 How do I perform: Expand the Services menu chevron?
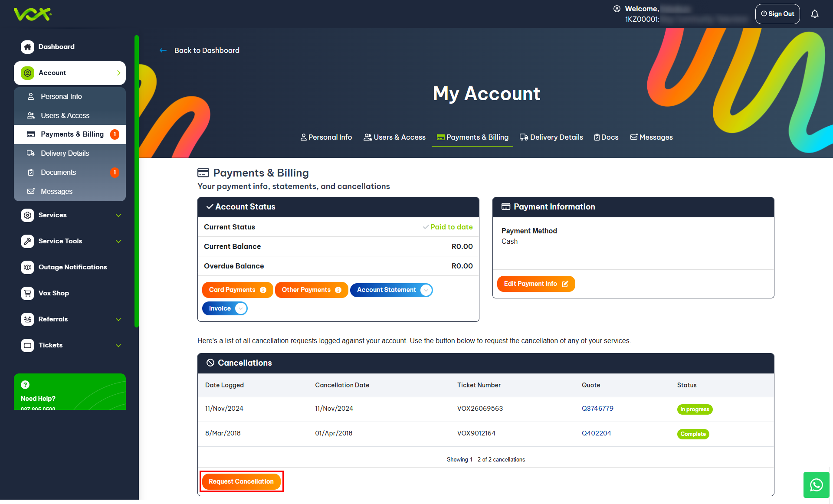(x=118, y=216)
